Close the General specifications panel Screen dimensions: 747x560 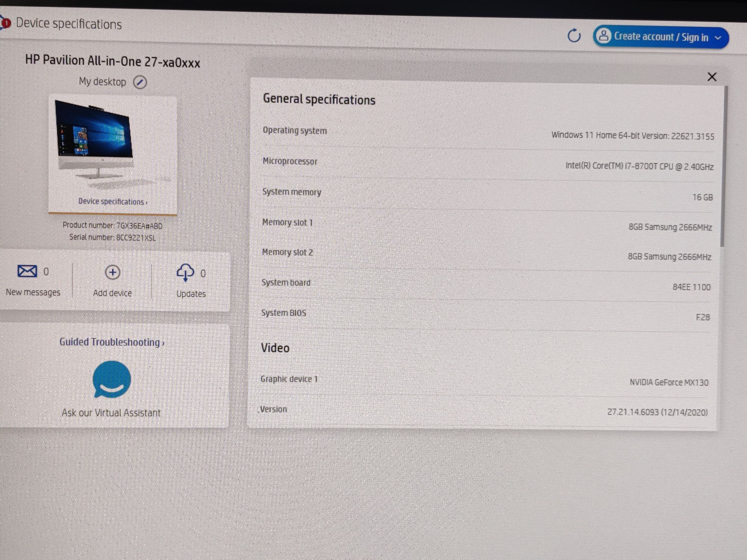point(712,77)
